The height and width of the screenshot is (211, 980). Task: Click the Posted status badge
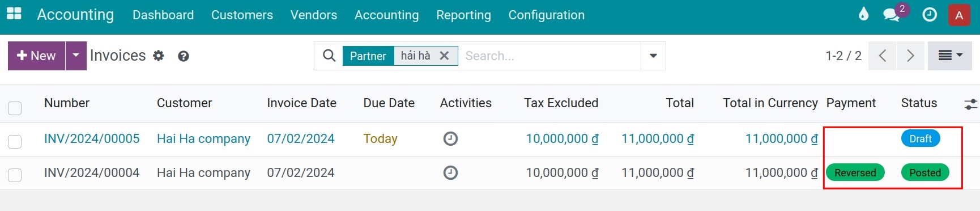click(925, 172)
